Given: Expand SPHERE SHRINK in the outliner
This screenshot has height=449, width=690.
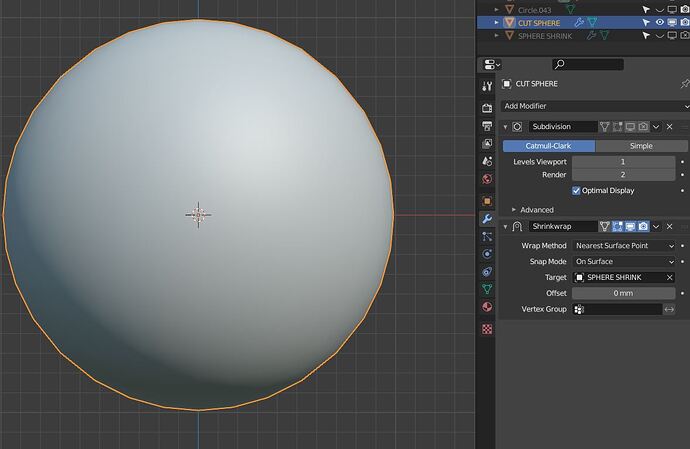Looking at the screenshot, I should (497, 36).
